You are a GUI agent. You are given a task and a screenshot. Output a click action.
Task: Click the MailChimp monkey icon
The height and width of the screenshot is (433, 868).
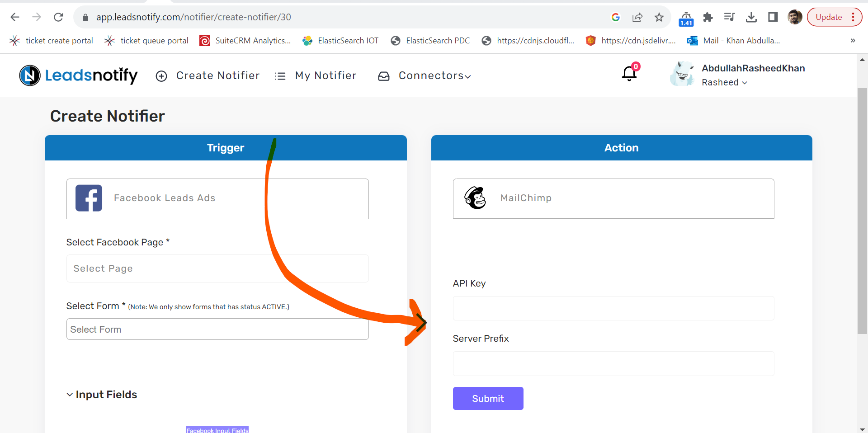[x=475, y=198]
